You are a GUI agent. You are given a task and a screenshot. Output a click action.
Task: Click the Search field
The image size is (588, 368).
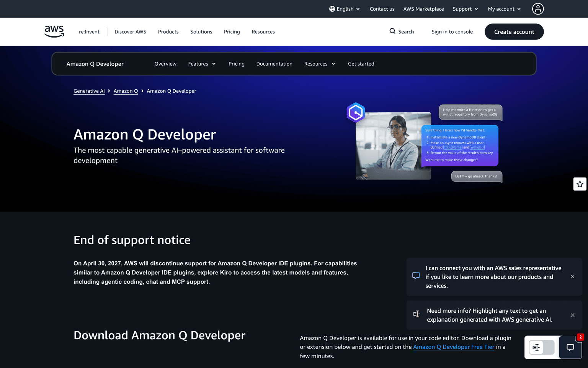(x=402, y=32)
